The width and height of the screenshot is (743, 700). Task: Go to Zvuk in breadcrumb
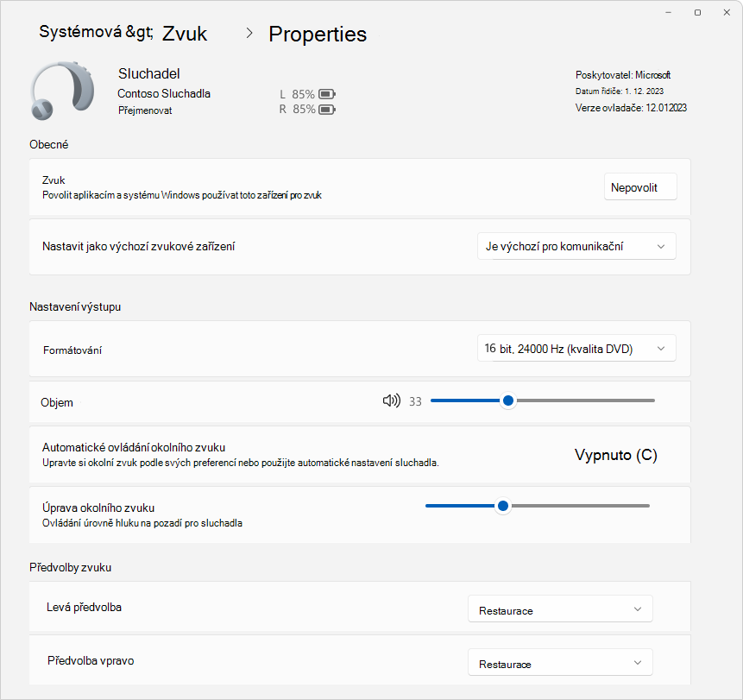click(185, 34)
